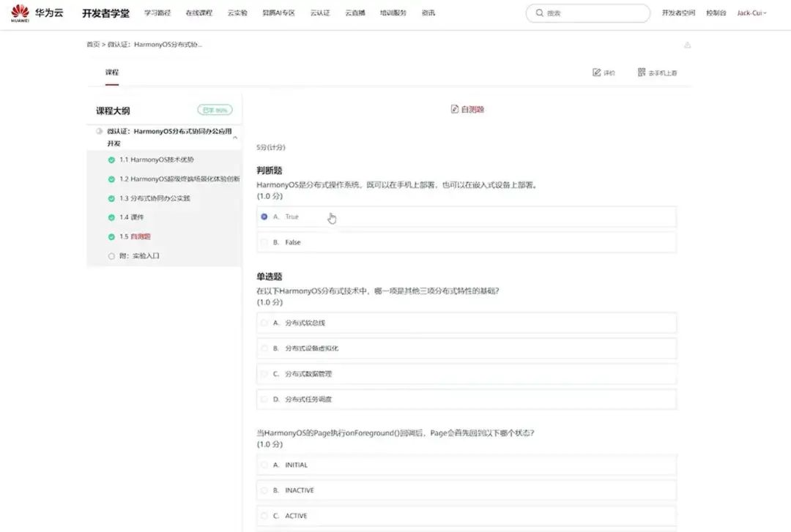Click the green check icon for lesson 1.2
791x532 pixels.
(x=111, y=179)
